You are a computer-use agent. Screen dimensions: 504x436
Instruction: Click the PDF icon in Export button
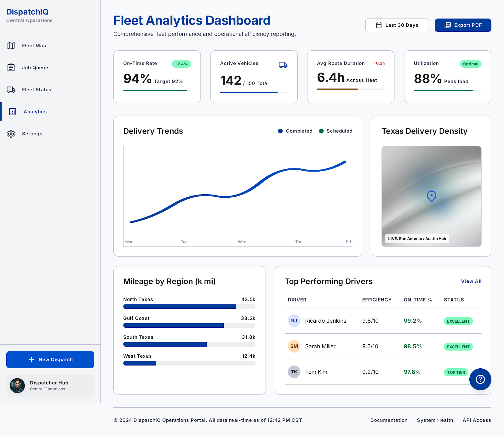tap(448, 25)
